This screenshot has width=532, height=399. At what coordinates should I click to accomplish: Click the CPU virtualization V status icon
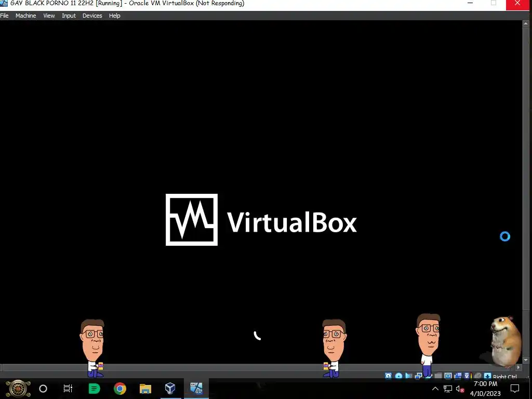point(467,376)
